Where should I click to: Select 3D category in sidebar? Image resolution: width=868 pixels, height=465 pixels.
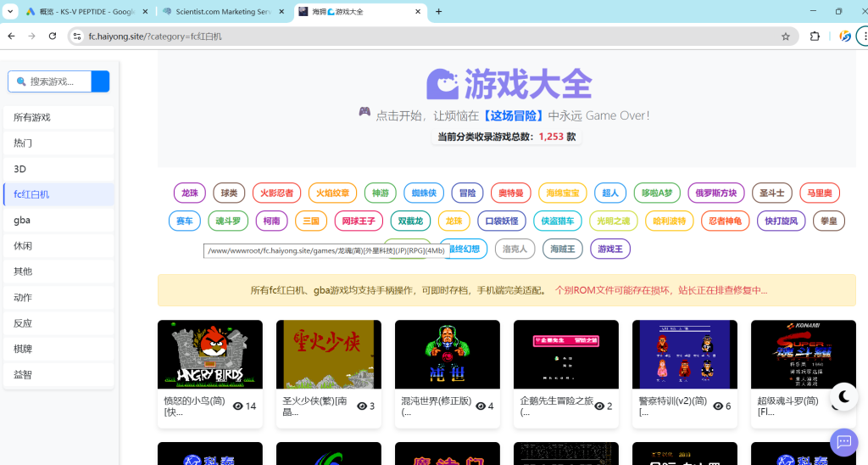[x=58, y=169]
